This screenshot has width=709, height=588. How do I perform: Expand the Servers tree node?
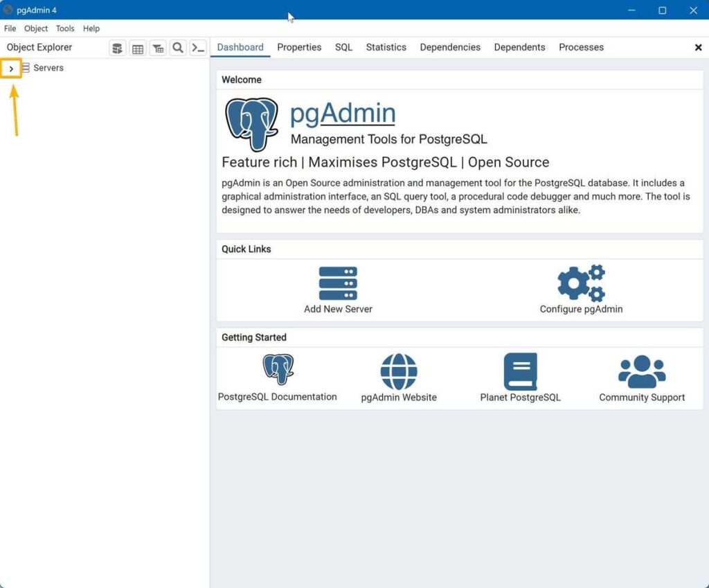point(11,69)
